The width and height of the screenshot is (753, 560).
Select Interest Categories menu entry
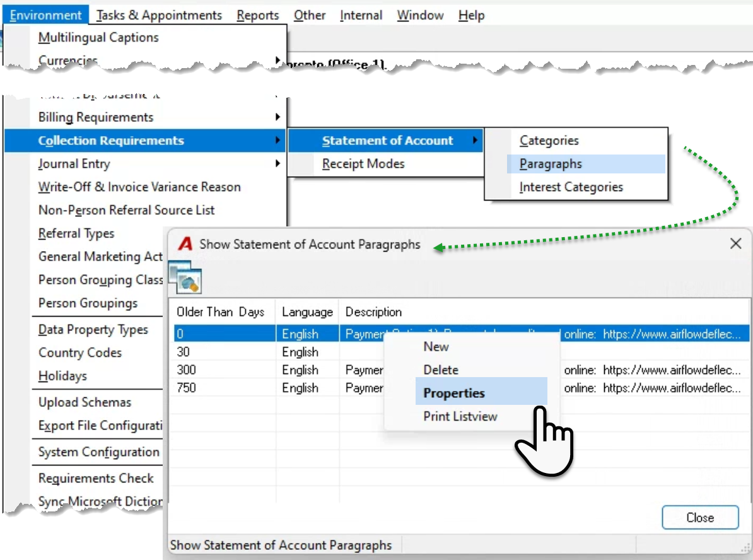[x=576, y=187]
